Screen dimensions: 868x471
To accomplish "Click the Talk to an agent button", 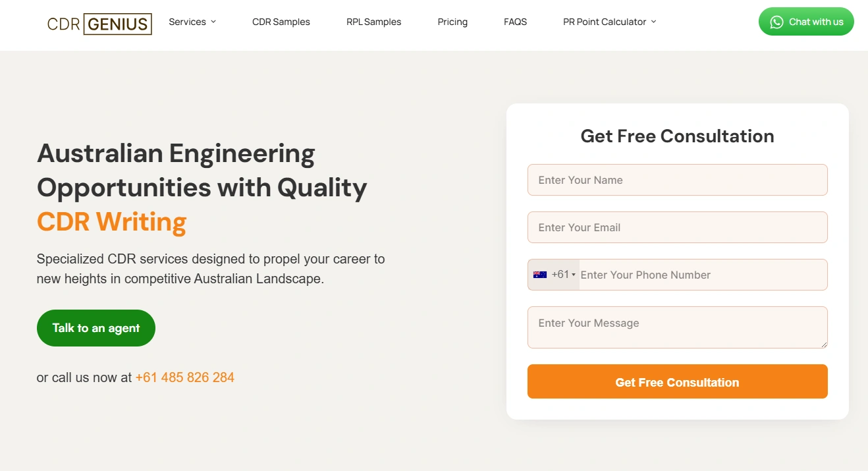I will (96, 328).
